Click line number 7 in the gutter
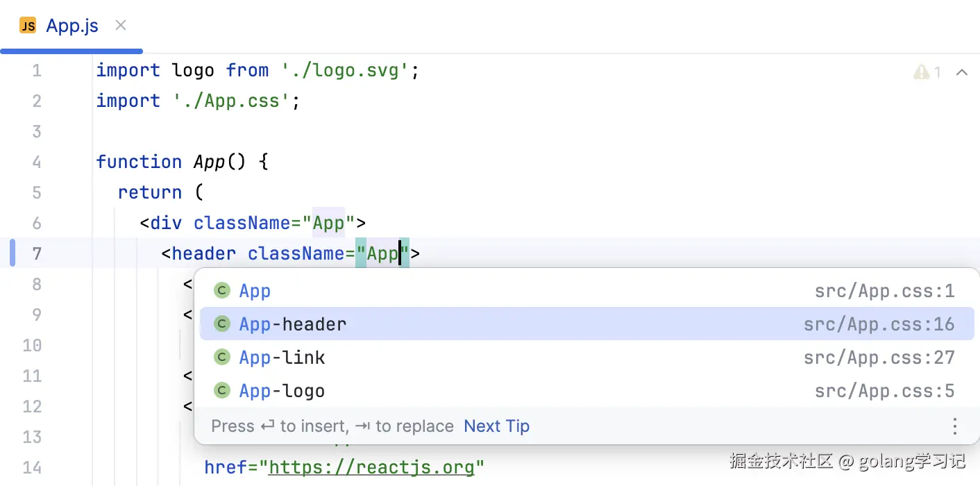This screenshot has width=980, height=486. (36, 253)
